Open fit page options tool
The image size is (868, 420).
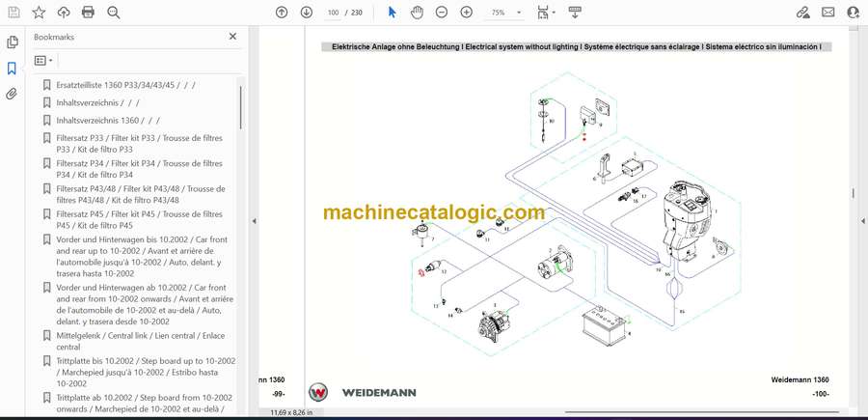pyautogui.click(x=542, y=13)
